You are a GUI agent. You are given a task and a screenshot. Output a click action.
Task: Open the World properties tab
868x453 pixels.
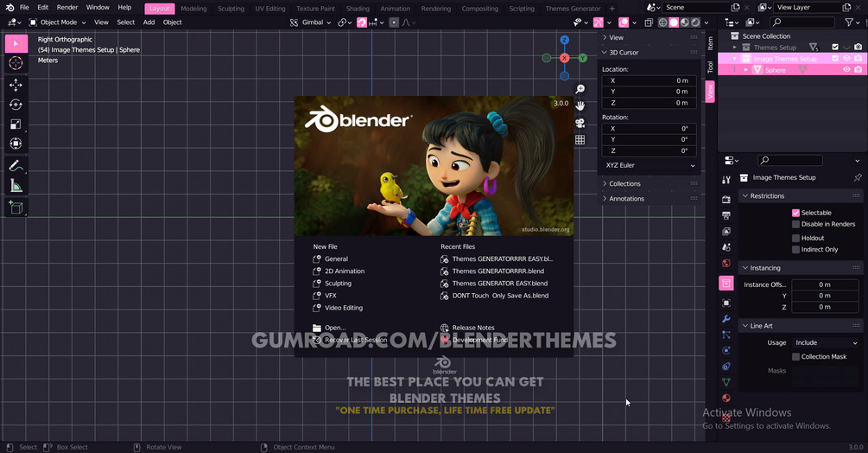[726, 263]
